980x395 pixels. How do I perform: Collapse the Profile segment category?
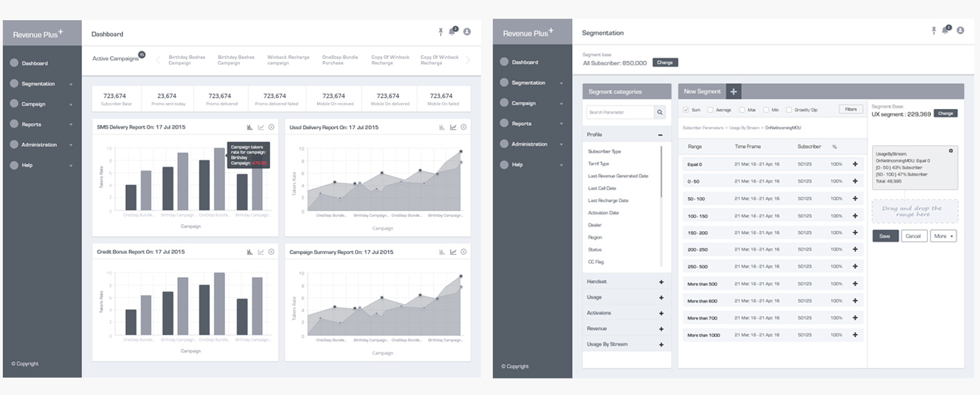pyautogui.click(x=660, y=135)
